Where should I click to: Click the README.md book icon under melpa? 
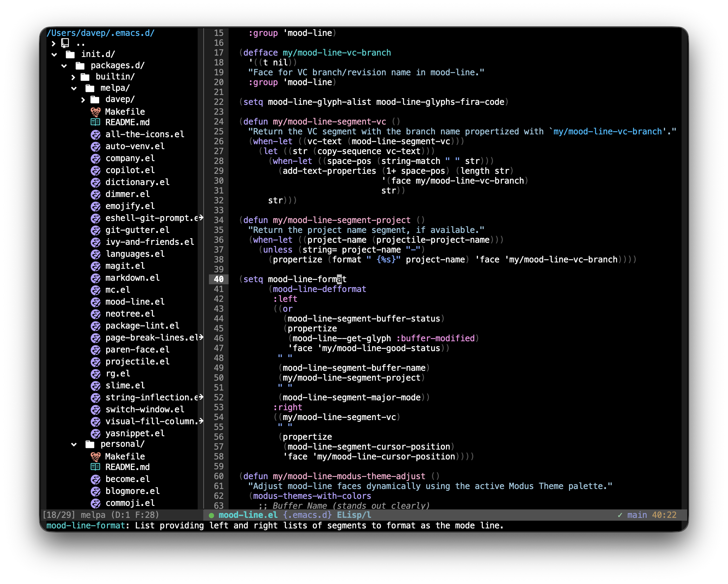coord(95,122)
